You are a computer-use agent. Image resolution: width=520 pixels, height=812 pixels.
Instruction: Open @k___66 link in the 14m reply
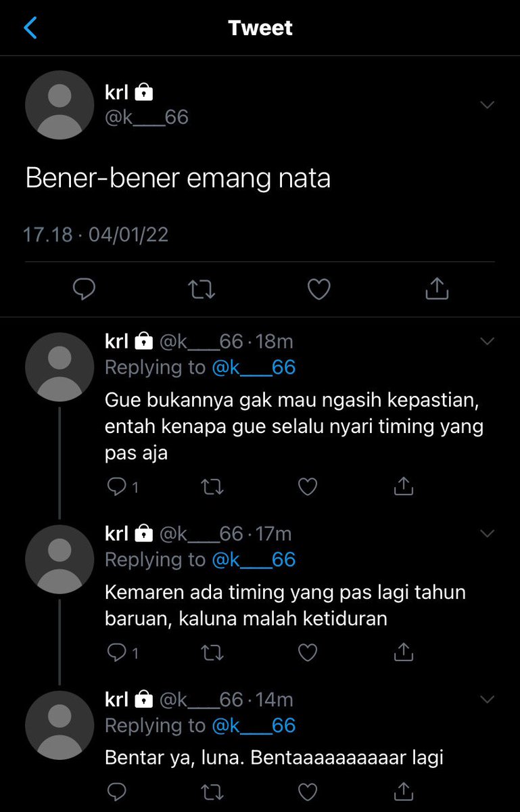pos(254,725)
